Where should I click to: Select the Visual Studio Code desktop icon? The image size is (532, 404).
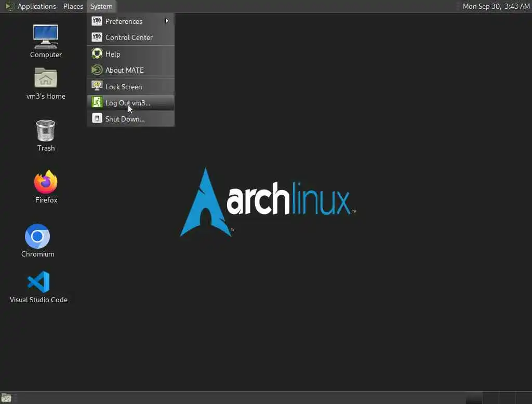click(x=38, y=287)
